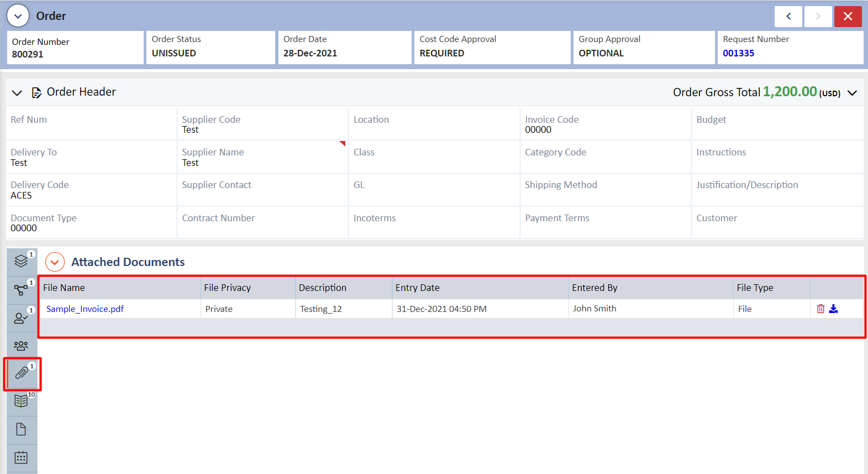Viewport: 868px width, 474px height.
Task: Open the blank document sidebar icon
Action: (22, 430)
